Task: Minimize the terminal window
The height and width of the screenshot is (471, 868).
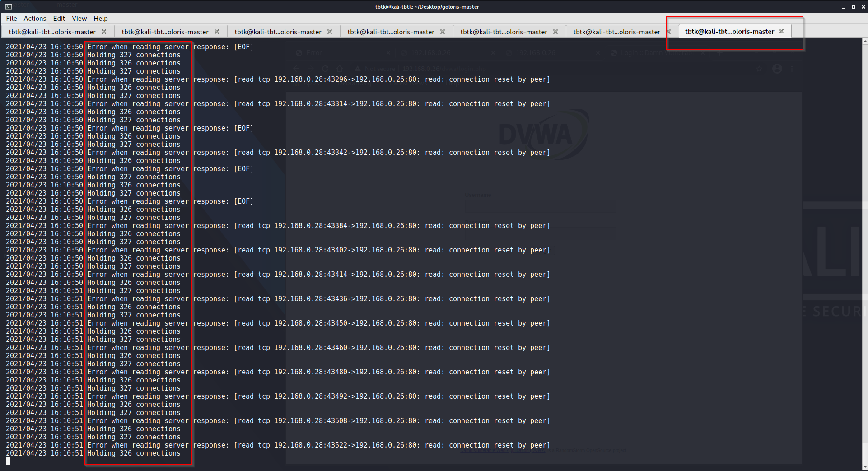Action: [x=844, y=7]
